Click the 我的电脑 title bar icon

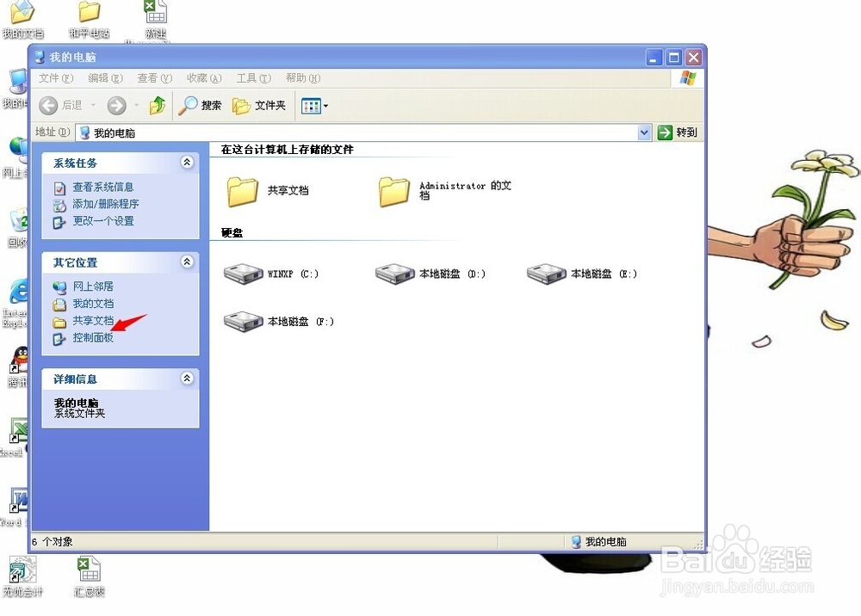pyautogui.click(x=40, y=57)
